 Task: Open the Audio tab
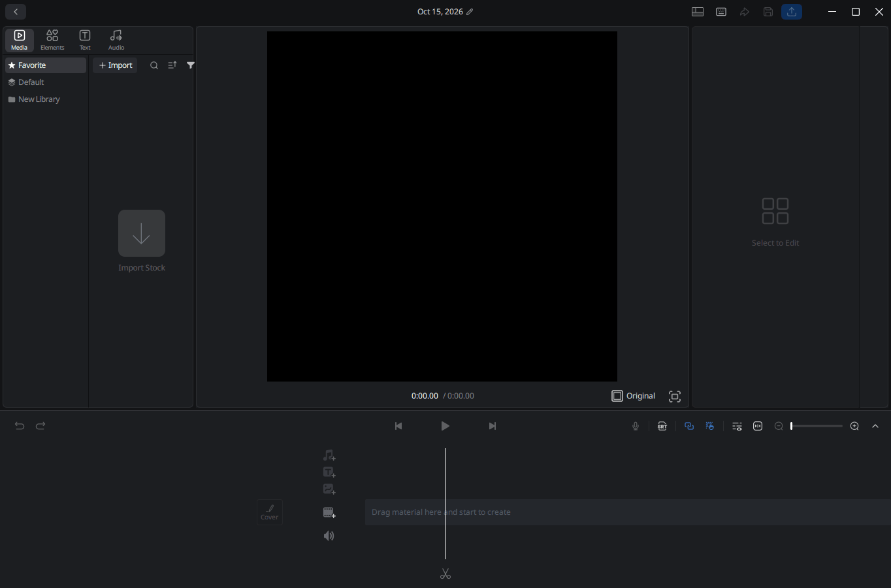pyautogui.click(x=116, y=40)
